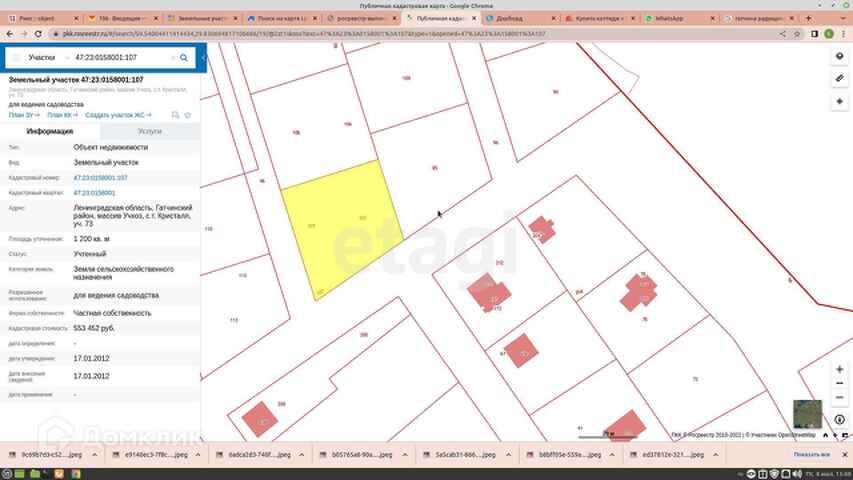Add the parcel to favorites with the star icon
This screenshot has width=853, height=480.
[188, 115]
